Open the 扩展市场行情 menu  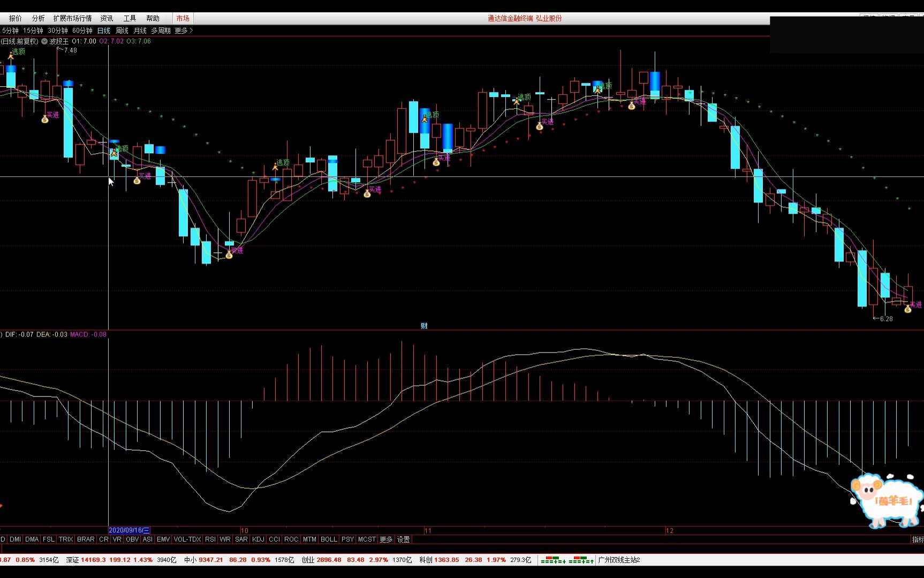(x=72, y=18)
